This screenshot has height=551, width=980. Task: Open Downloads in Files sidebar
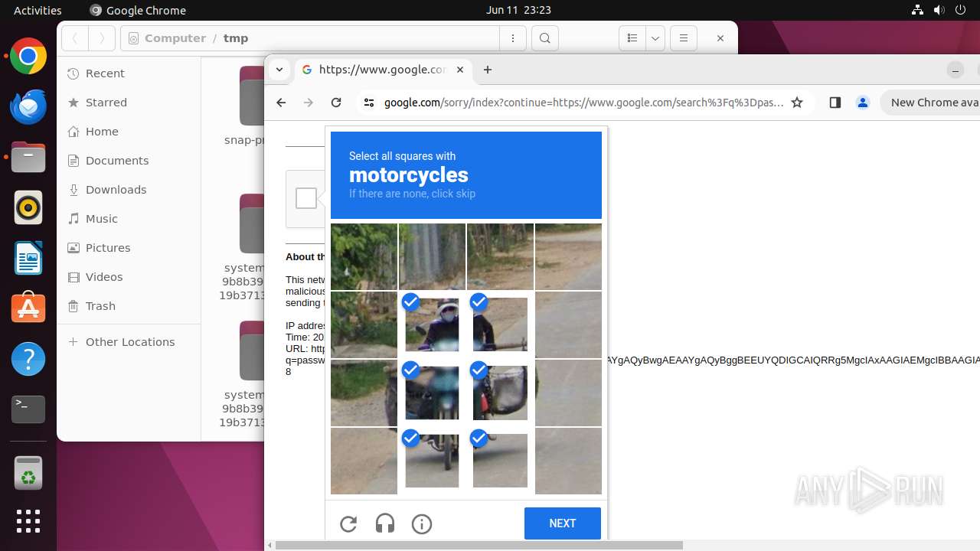tap(129, 190)
